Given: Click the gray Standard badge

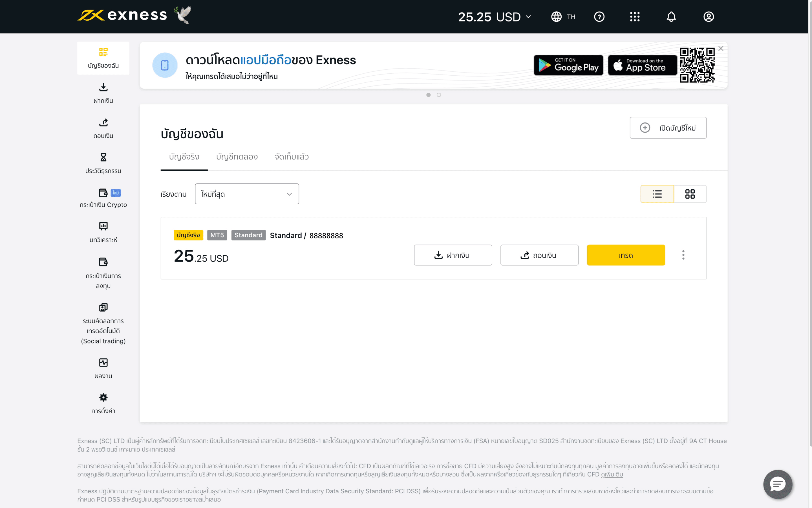Looking at the screenshot, I should (249, 235).
